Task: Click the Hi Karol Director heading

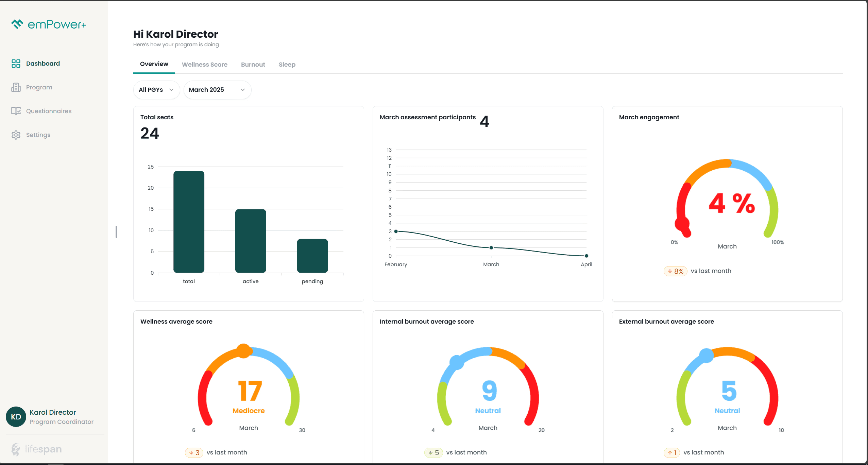Action: (175, 34)
